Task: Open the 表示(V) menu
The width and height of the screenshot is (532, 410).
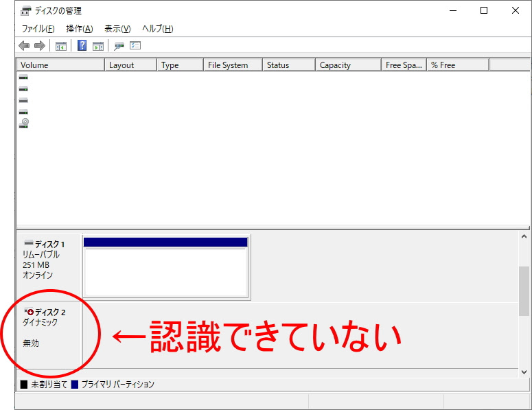Action: click(x=117, y=29)
